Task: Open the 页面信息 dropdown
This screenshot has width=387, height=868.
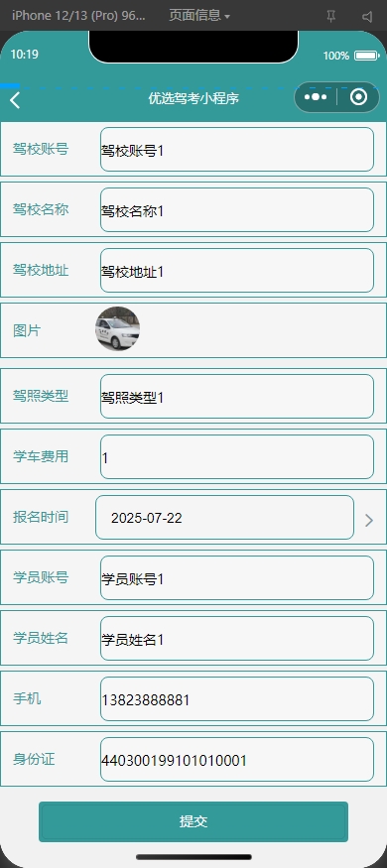Action: click(199, 16)
